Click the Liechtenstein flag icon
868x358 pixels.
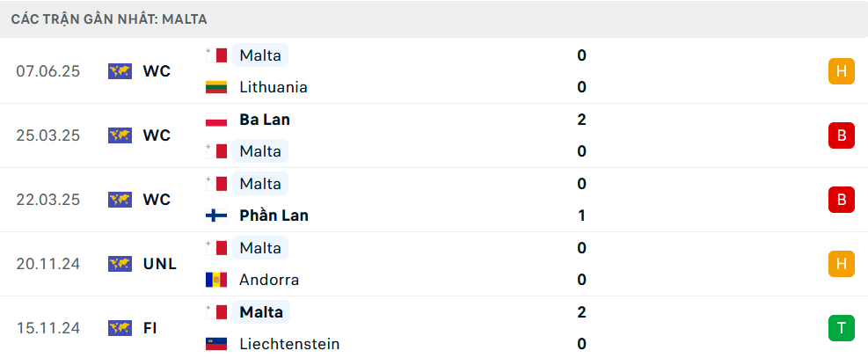(216, 344)
